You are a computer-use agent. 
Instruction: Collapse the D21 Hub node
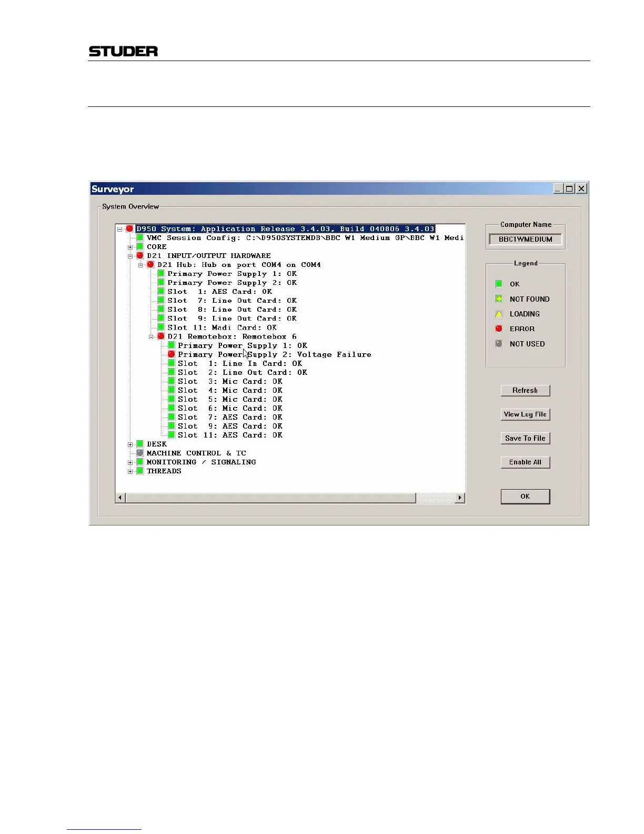click(x=141, y=265)
